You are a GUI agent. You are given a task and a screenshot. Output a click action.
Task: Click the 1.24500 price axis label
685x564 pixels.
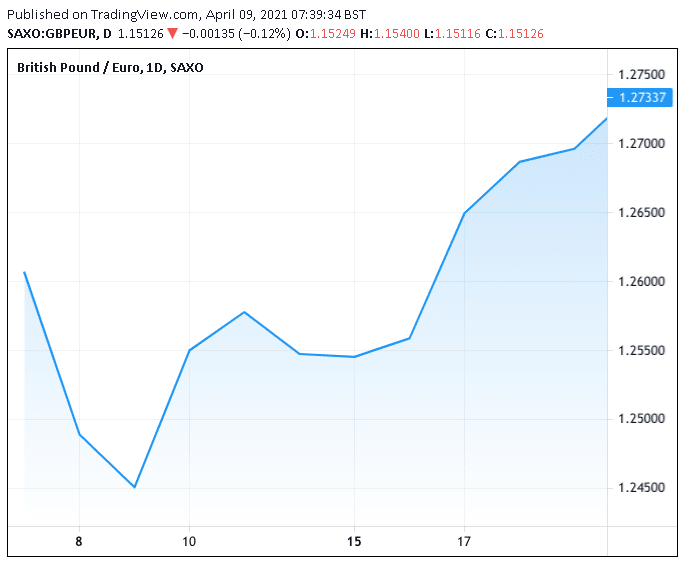pos(642,488)
